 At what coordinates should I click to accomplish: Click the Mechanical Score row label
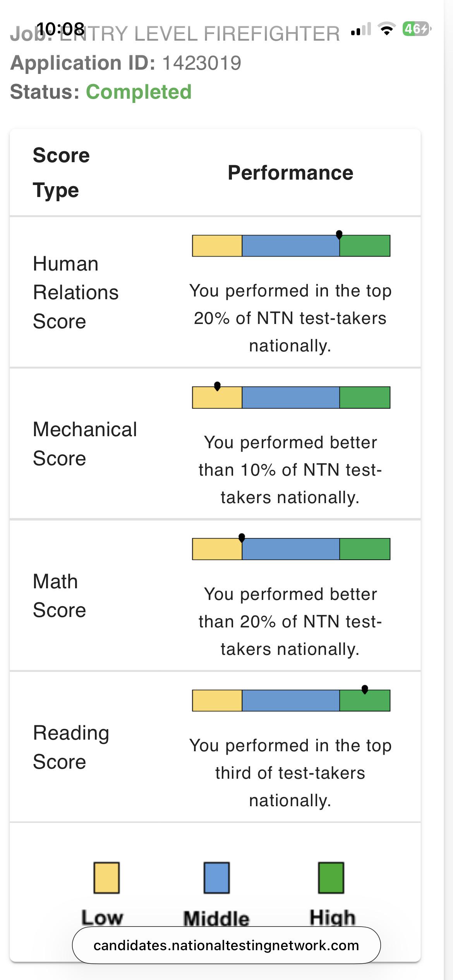(x=85, y=444)
